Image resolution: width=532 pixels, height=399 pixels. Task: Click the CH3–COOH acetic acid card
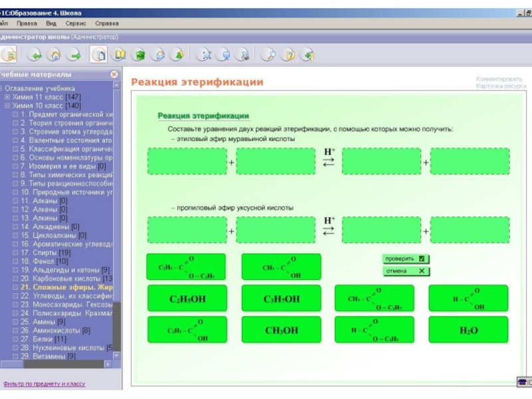pos(281,267)
